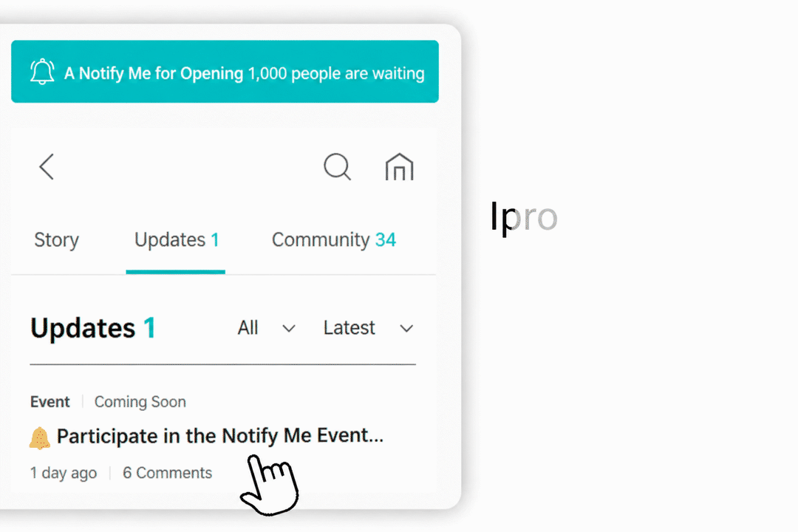Expand the All filter chevron
Screen dimensions: 798x532
[x=289, y=329]
